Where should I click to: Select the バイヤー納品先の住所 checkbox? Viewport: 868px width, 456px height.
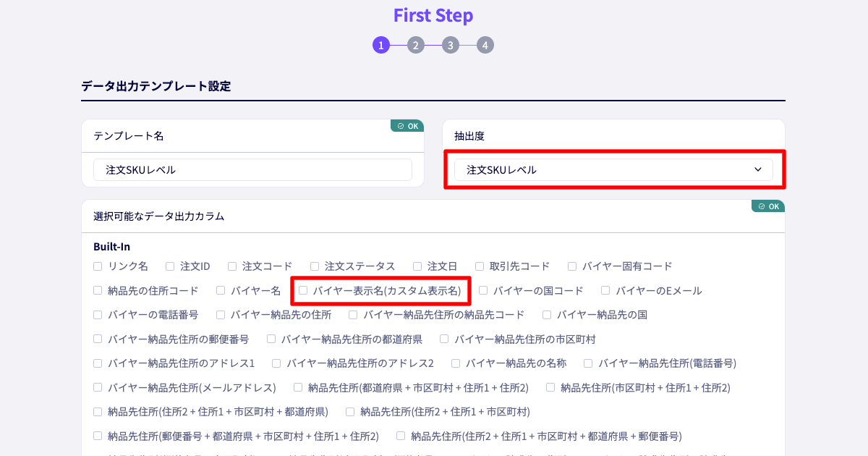point(220,315)
